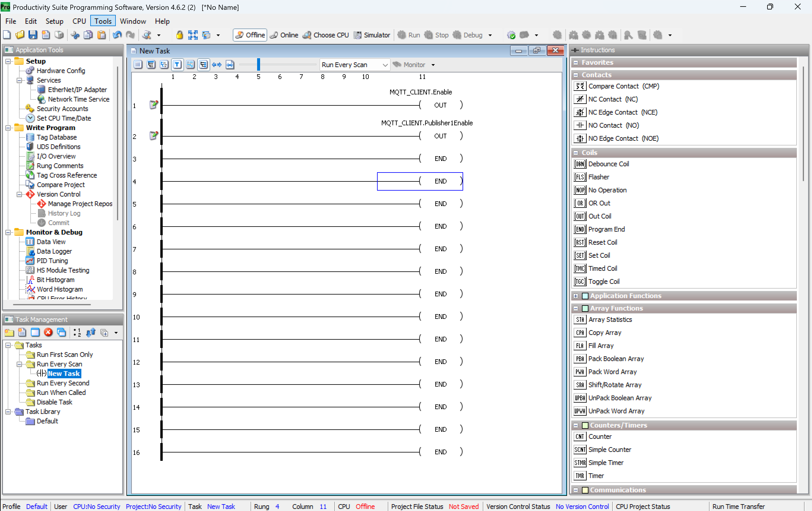Click the new task folder icon in Task Management

tap(9, 332)
